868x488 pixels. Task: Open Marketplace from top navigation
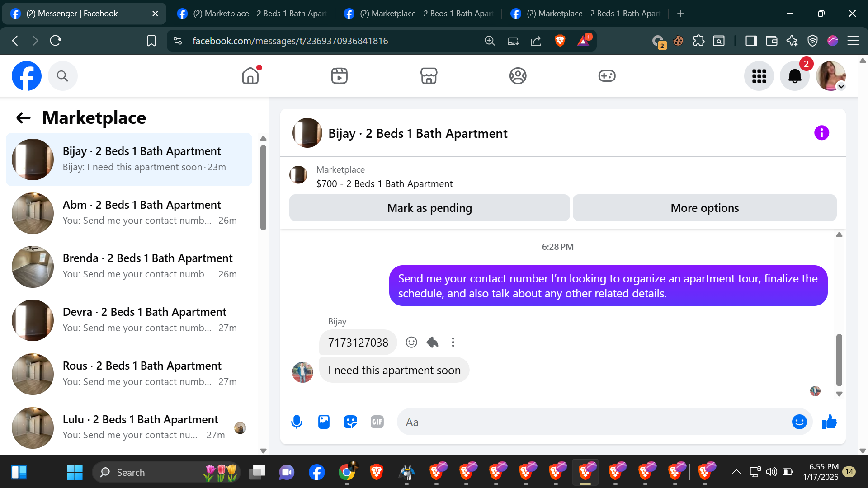pyautogui.click(x=429, y=76)
